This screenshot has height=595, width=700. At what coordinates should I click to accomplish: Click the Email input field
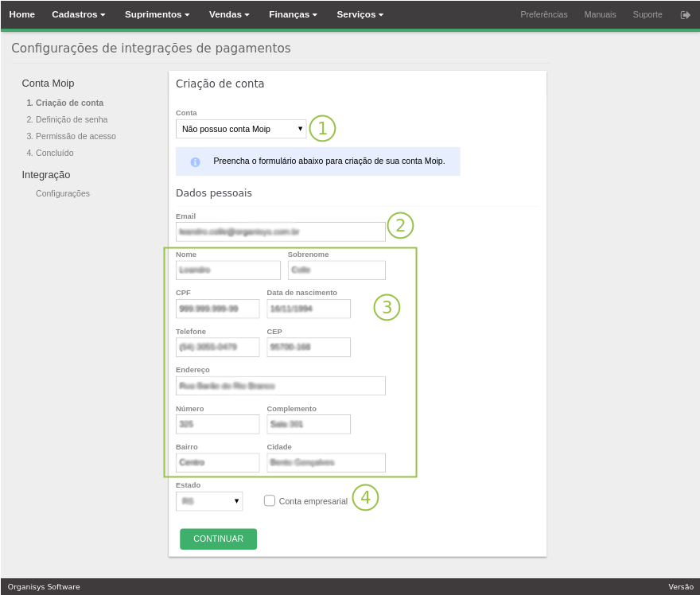click(280, 231)
